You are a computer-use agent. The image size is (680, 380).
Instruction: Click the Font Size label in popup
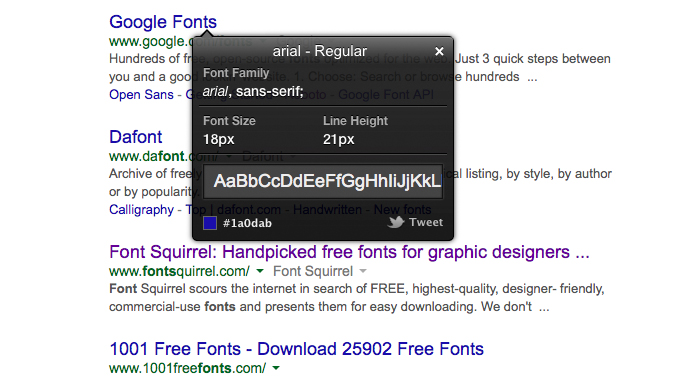tap(229, 121)
